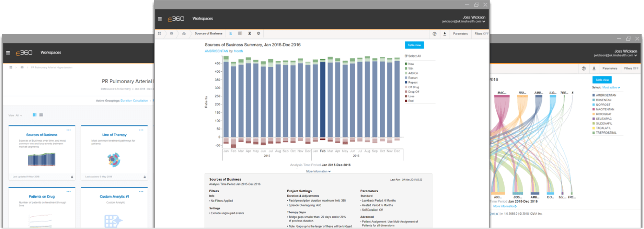Image resolution: width=644 pixels, height=229 pixels.
Task: Switch to the table grid view icon
Action: click(x=240, y=34)
